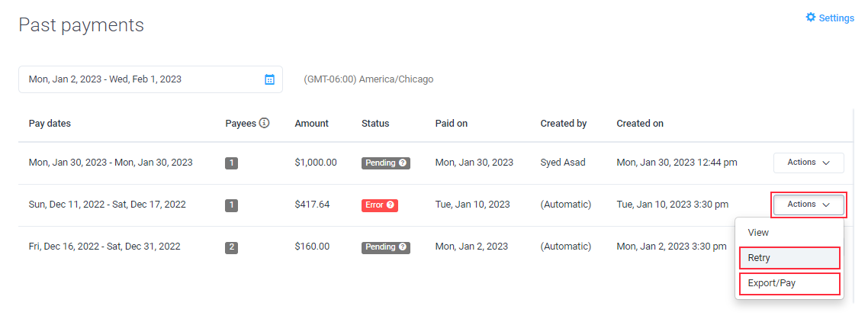Screen dimensions: 868x316
Task: Click help icon on $160.00 Pending badge
Action: pyautogui.click(x=403, y=247)
